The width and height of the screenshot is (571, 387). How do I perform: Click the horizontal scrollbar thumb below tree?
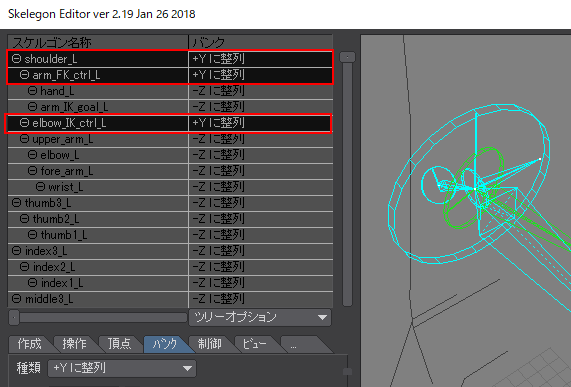click(x=14, y=317)
